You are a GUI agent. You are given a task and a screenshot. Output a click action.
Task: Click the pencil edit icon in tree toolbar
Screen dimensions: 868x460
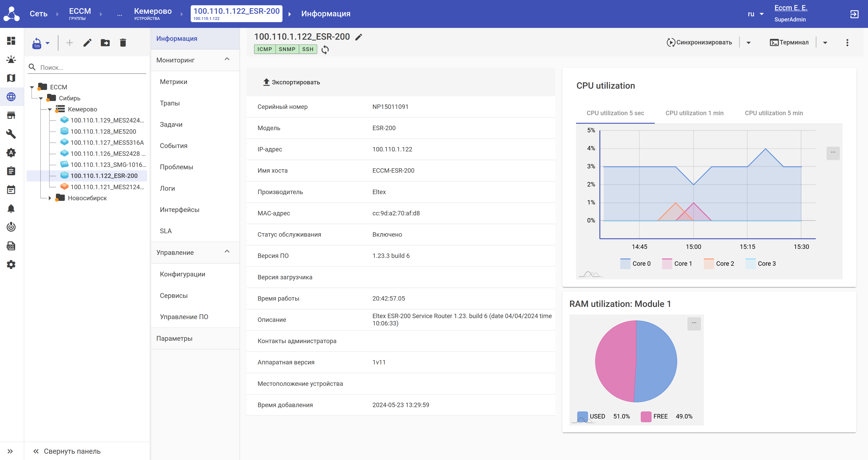[x=87, y=43]
